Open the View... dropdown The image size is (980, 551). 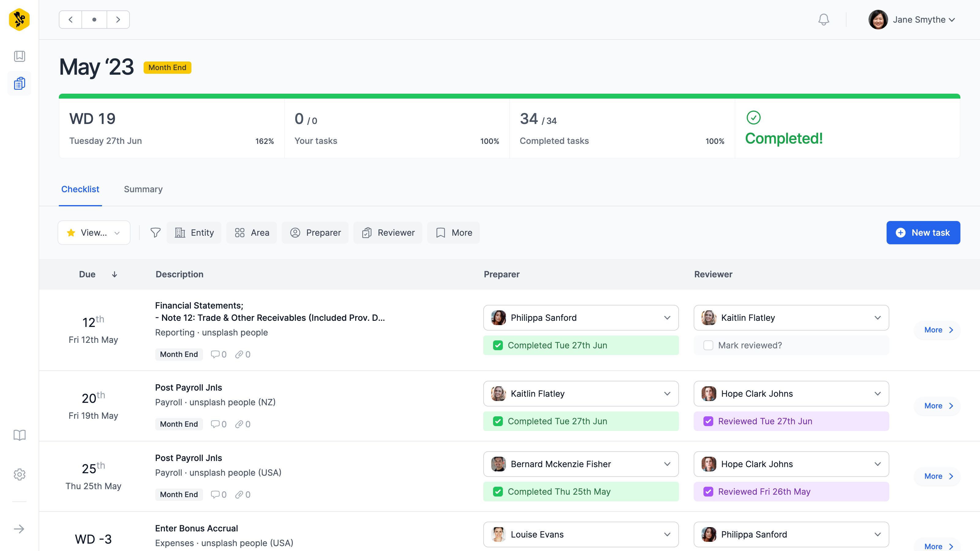tap(94, 233)
